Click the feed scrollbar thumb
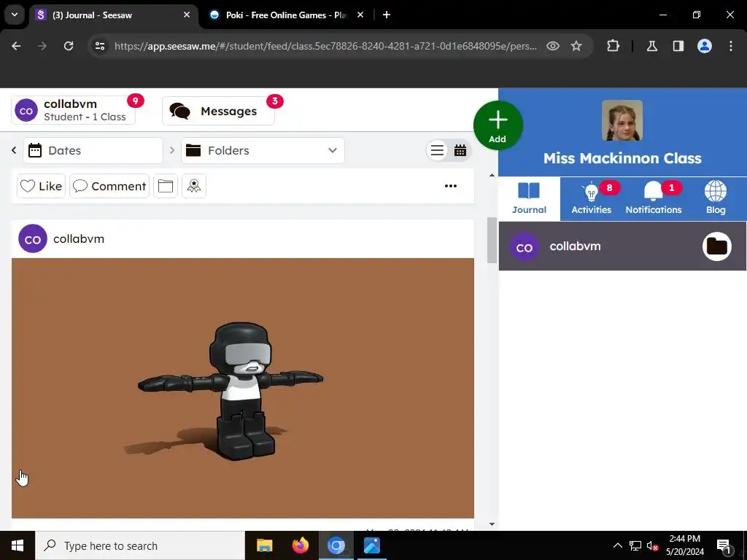Image resolution: width=747 pixels, height=560 pixels. [x=492, y=240]
